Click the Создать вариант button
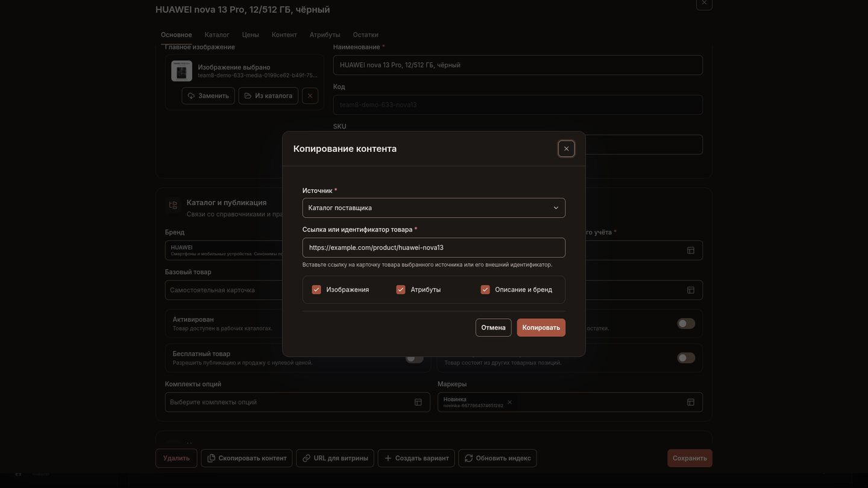Viewport: 868px width, 488px height. pos(417,458)
